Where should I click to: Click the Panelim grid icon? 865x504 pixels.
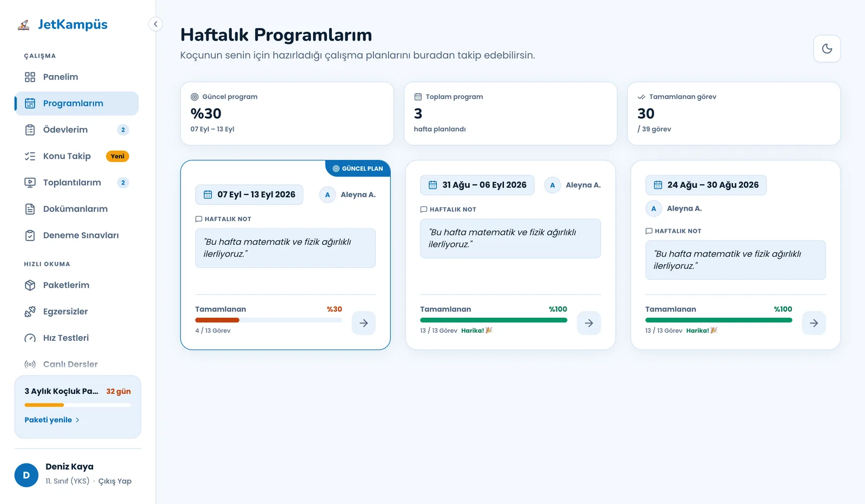[30, 77]
